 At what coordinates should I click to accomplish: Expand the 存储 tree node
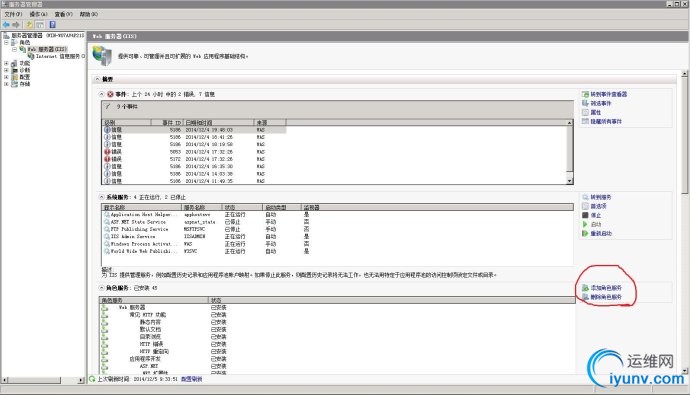pos(6,84)
